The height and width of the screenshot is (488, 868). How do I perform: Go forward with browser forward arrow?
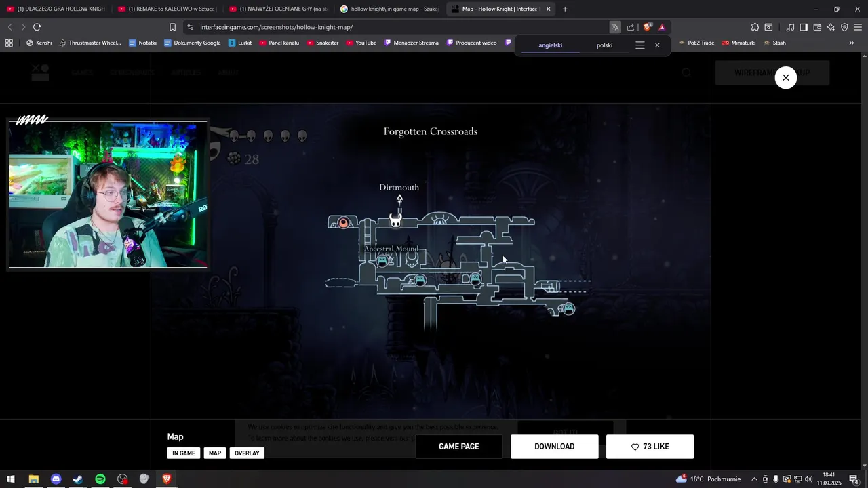(23, 27)
